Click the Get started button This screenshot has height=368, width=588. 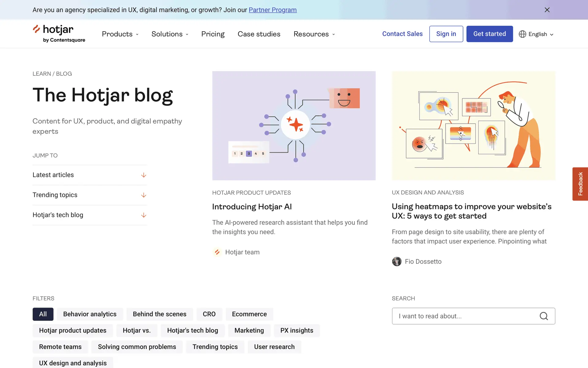489,34
